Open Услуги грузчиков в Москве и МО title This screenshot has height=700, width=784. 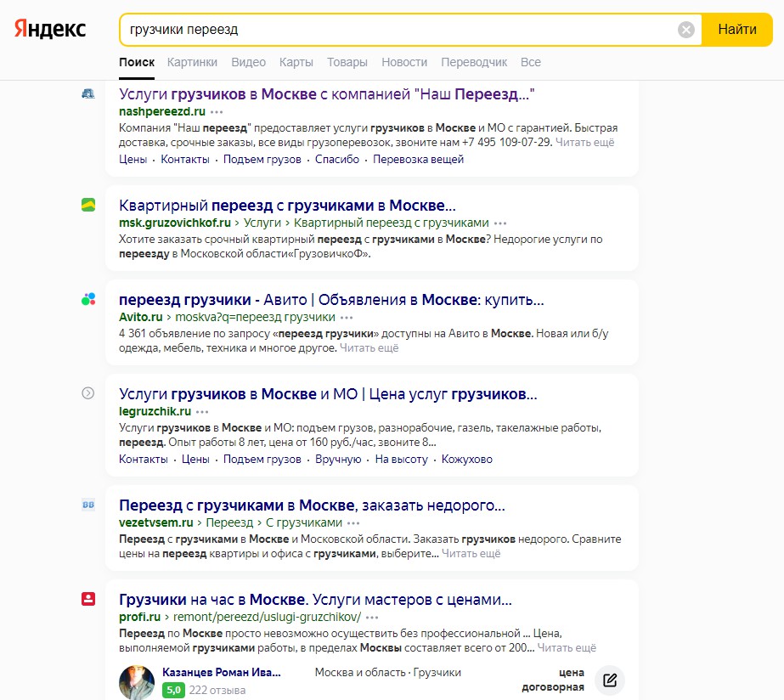pyautogui.click(x=328, y=394)
